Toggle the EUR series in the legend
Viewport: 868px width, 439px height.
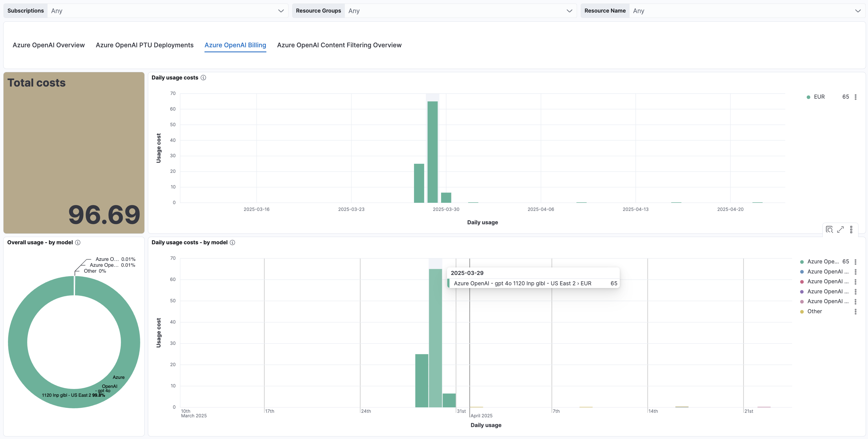pyautogui.click(x=819, y=97)
